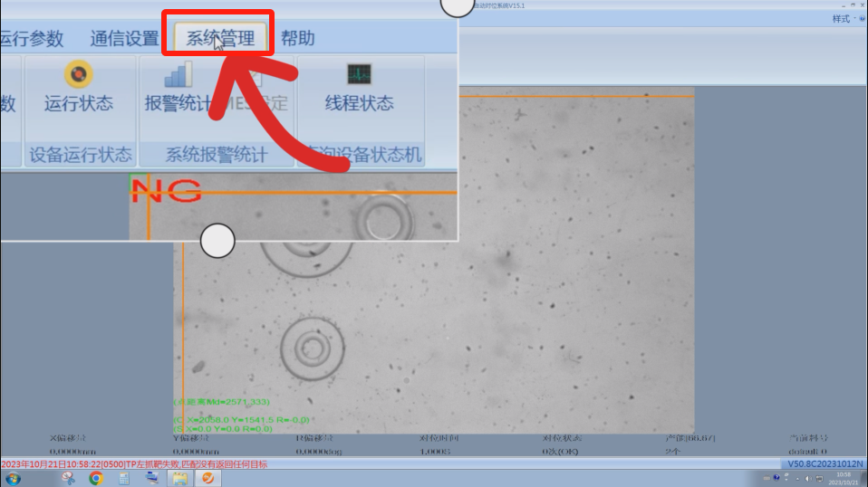The height and width of the screenshot is (487, 868).
Task: Click the orange app icon in taskbar
Action: pos(207,478)
